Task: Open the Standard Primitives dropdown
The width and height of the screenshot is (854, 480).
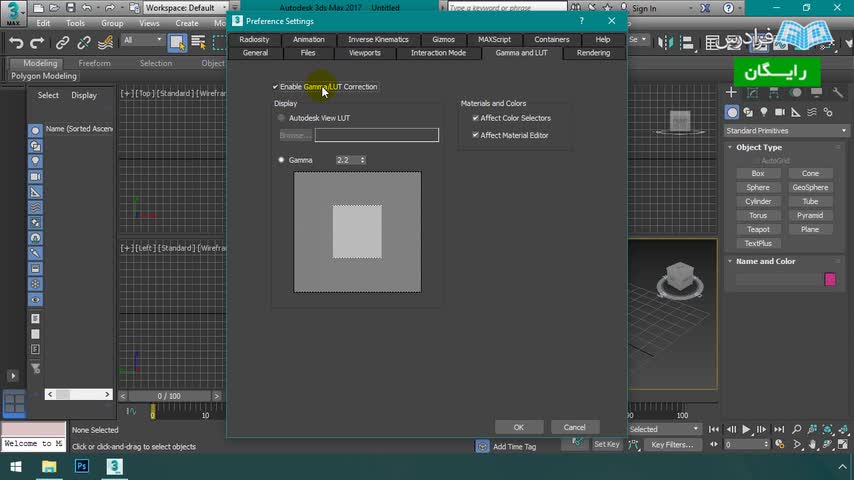Action: pyautogui.click(x=786, y=131)
